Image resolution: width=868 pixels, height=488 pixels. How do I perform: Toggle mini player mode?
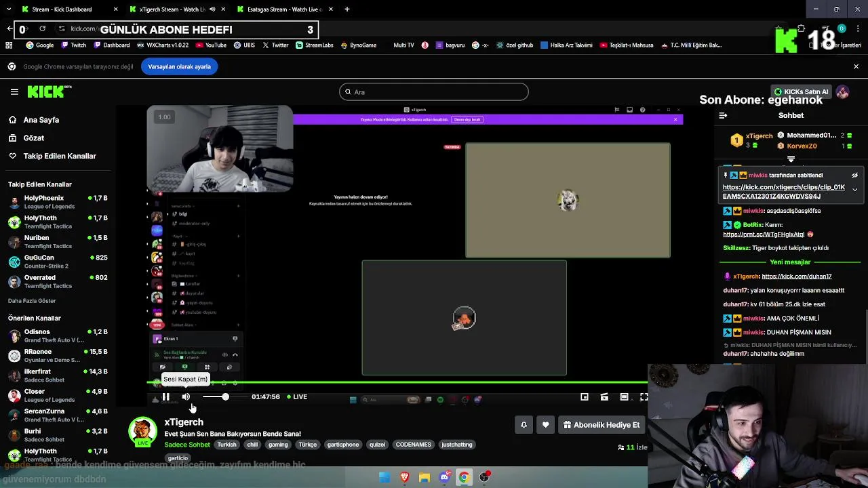585,396
